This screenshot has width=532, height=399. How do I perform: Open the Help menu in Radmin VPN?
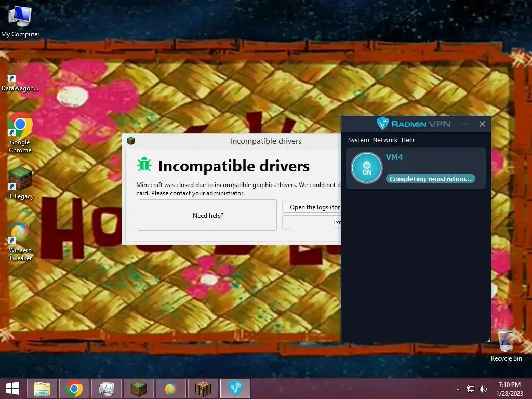click(407, 140)
